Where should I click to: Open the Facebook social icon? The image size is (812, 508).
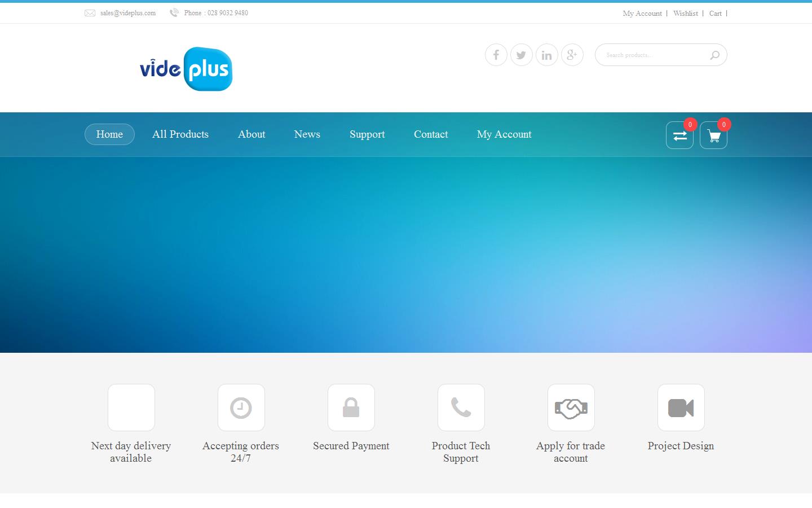point(496,55)
